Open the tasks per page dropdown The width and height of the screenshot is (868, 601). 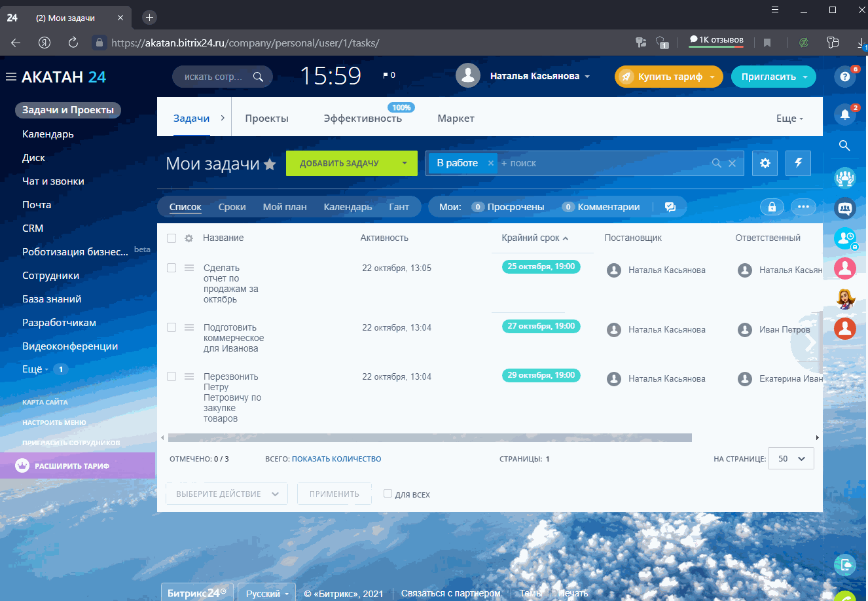[791, 459]
